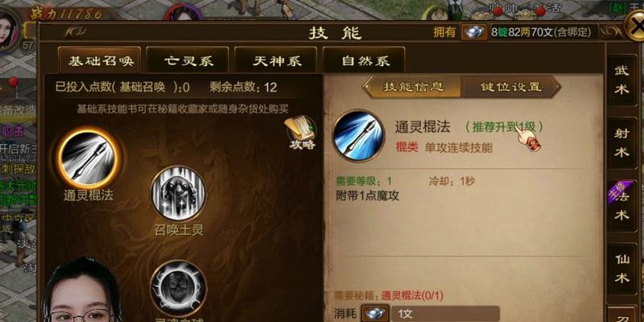Click the skull orb skill icon
Viewport: 644px width, 322px height.
tap(178, 288)
